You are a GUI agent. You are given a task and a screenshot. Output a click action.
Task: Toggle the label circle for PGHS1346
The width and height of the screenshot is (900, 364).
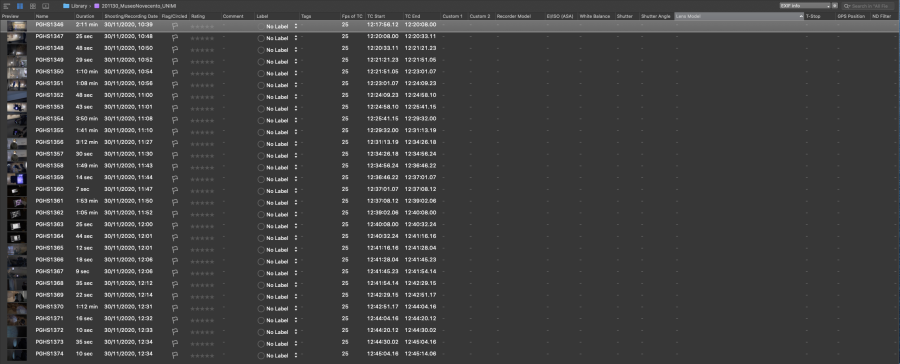(261, 26)
